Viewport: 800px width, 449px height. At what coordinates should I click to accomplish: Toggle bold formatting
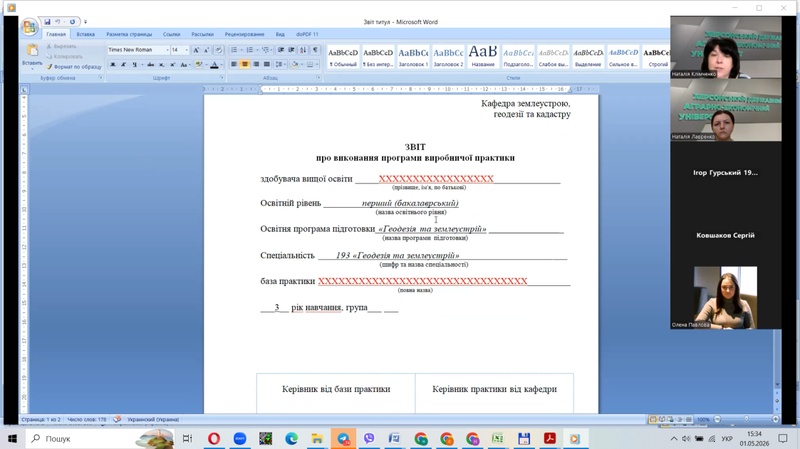(113, 65)
